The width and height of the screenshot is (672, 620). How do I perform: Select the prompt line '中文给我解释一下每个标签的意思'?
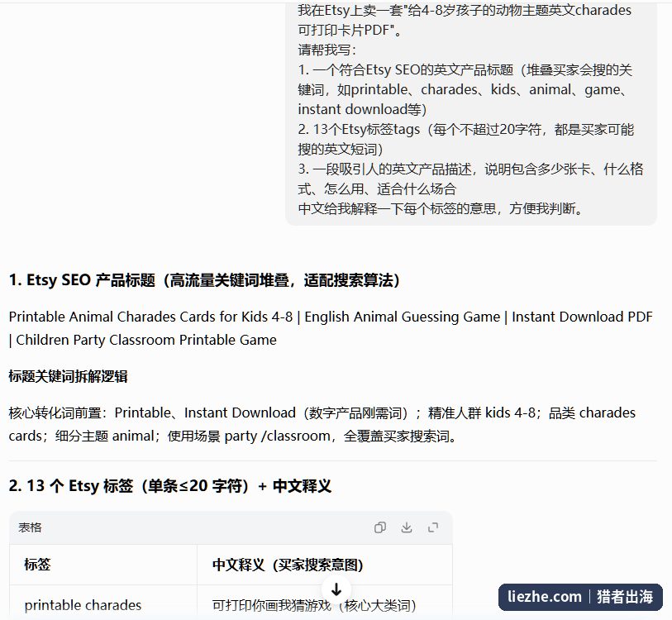[x=440, y=208]
